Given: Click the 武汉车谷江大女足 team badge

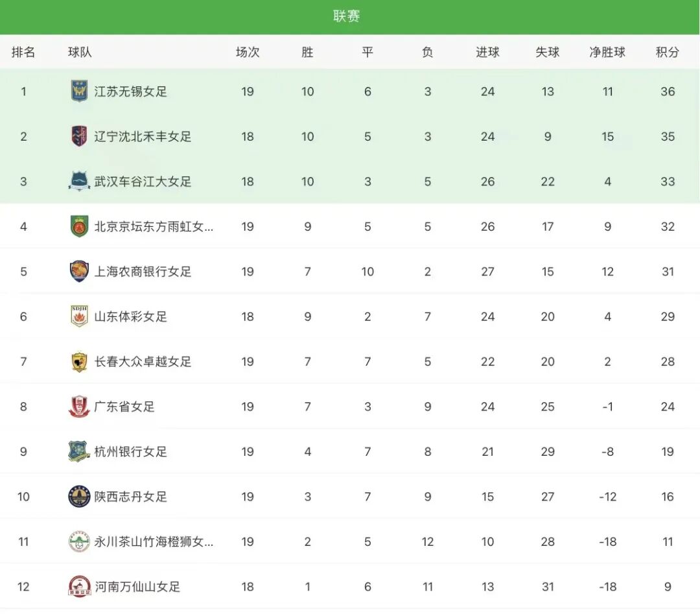Looking at the screenshot, I should point(80,181).
